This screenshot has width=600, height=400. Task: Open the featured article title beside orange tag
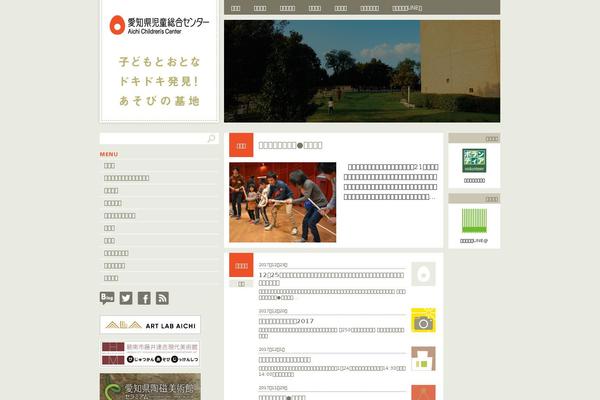pos(290,145)
